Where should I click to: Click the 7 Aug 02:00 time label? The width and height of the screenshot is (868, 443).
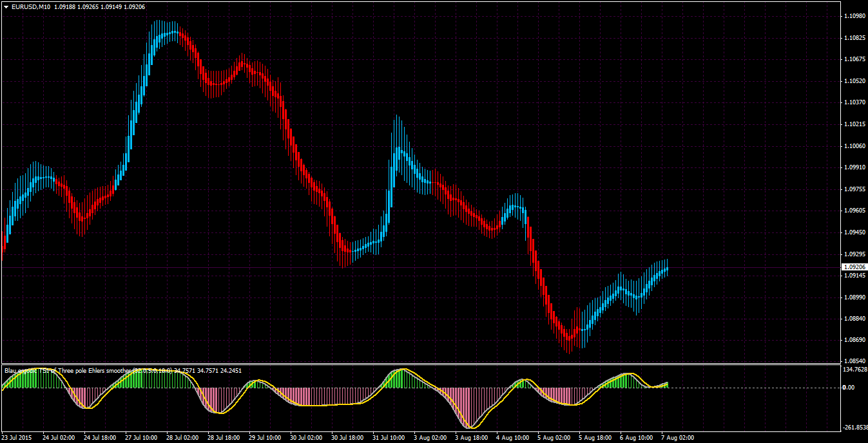pyautogui.click(x=677, y=438)
